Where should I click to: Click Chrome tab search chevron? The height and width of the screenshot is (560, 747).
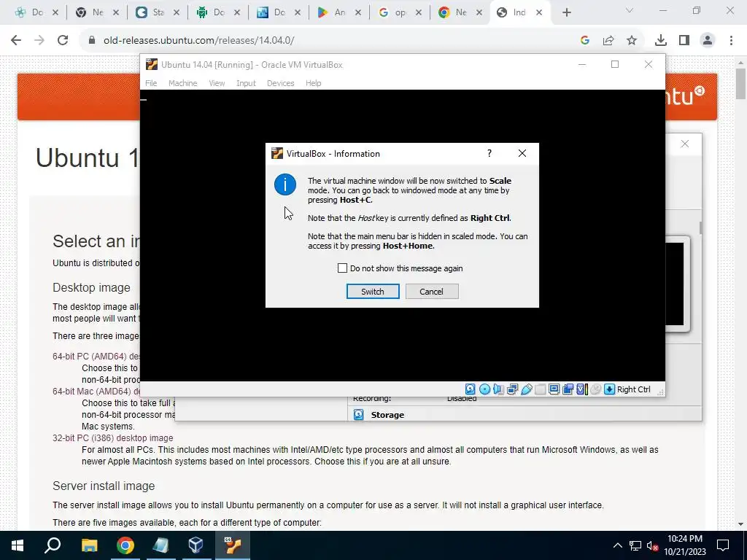click(x=630, y=10)
